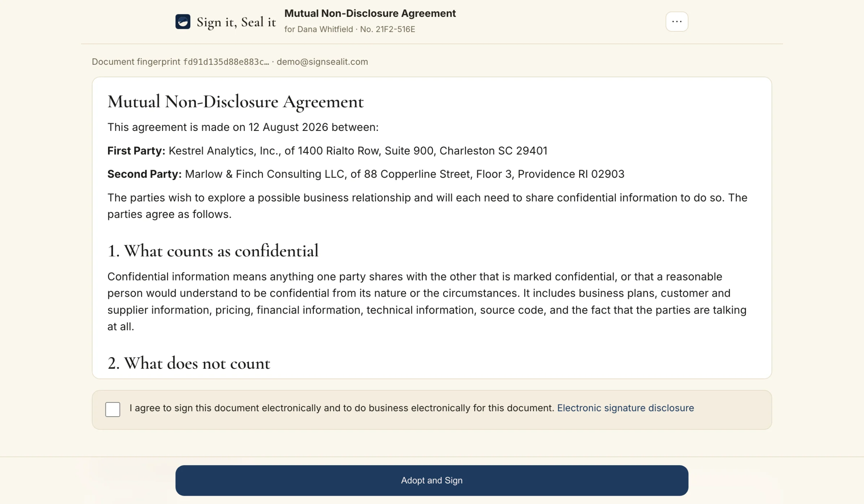The height and width of the screenshot is (504, 864).
Task: Open the Electronic signature disclosure link
Action: click(x=625, y=408)
